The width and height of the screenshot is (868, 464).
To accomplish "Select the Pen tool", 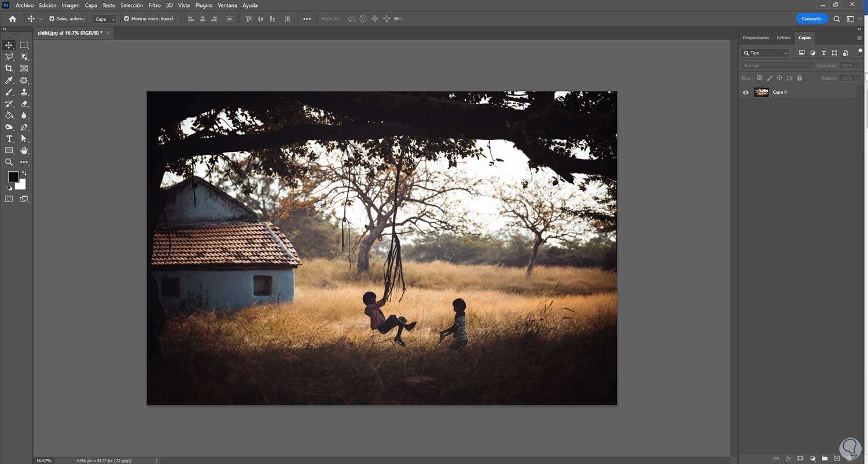I will pyautogui.click(x=24, y=127).
